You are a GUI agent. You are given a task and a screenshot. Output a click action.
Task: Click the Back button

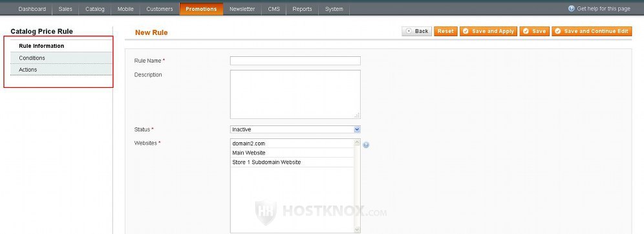417,31
